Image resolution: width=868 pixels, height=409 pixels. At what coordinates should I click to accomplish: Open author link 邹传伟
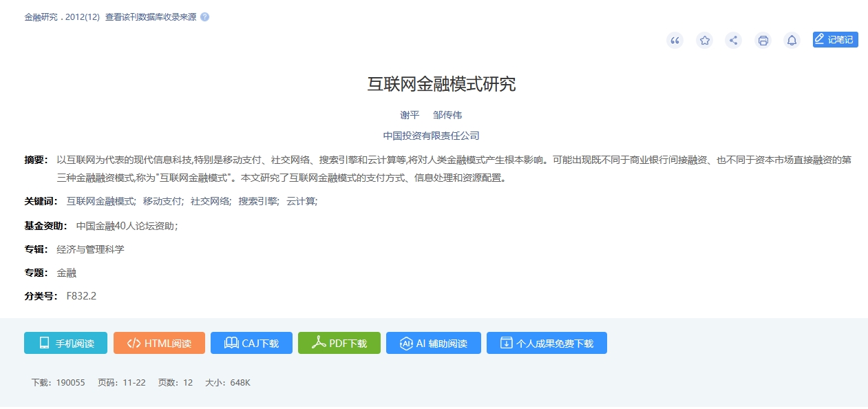pyautogui.click(x=447, y=115)
